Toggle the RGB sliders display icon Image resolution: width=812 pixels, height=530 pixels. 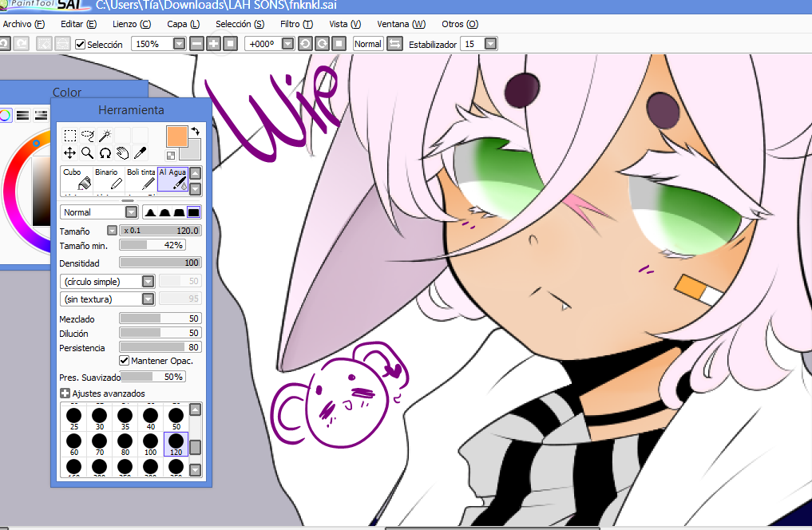click(x=23, y=115)
